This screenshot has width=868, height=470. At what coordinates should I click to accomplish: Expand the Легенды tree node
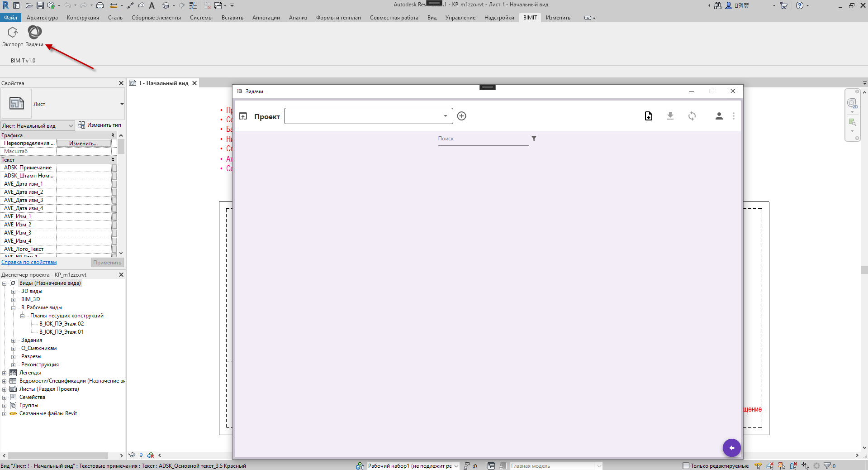[x=5, y=373]
